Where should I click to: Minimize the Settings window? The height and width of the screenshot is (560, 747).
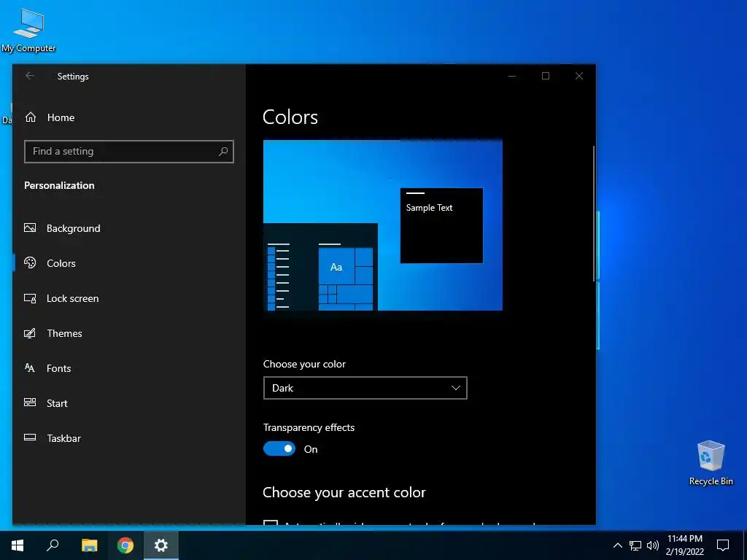512,76
